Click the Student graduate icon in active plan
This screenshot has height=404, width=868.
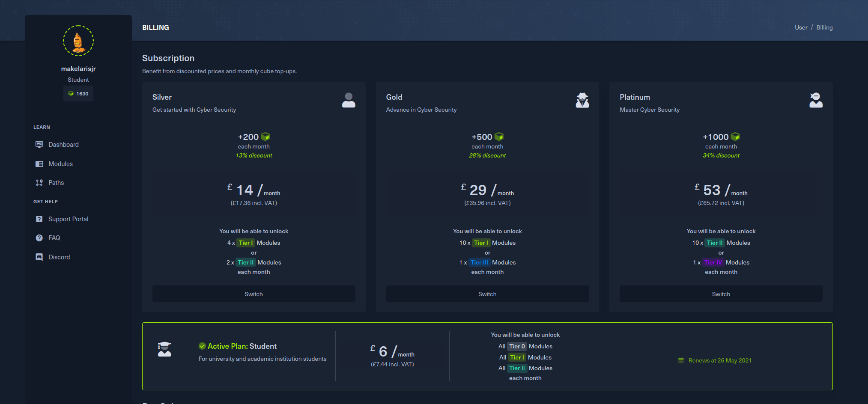tap(164, 349)
